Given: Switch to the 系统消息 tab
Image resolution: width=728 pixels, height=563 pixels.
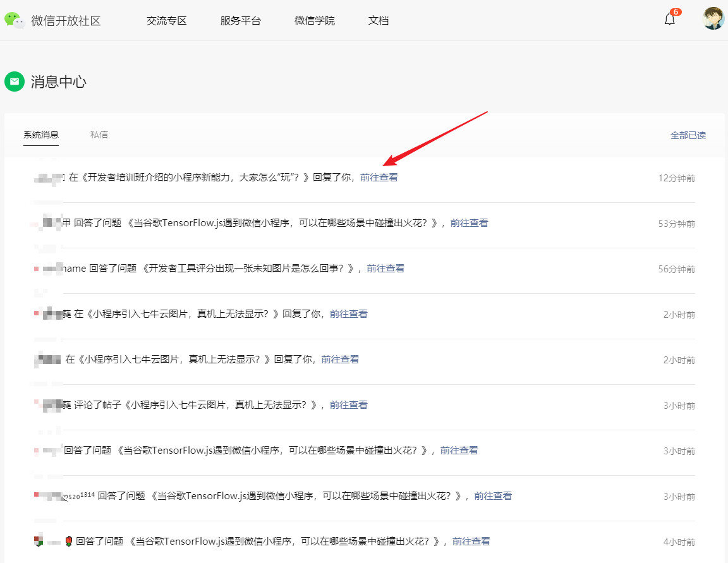Looking at the screenshot, I should [41, 135].
